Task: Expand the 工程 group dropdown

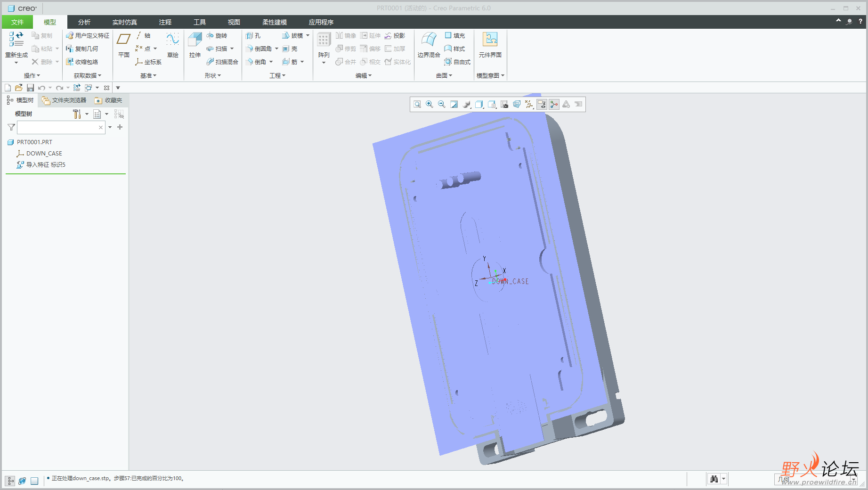Action: 277,76
